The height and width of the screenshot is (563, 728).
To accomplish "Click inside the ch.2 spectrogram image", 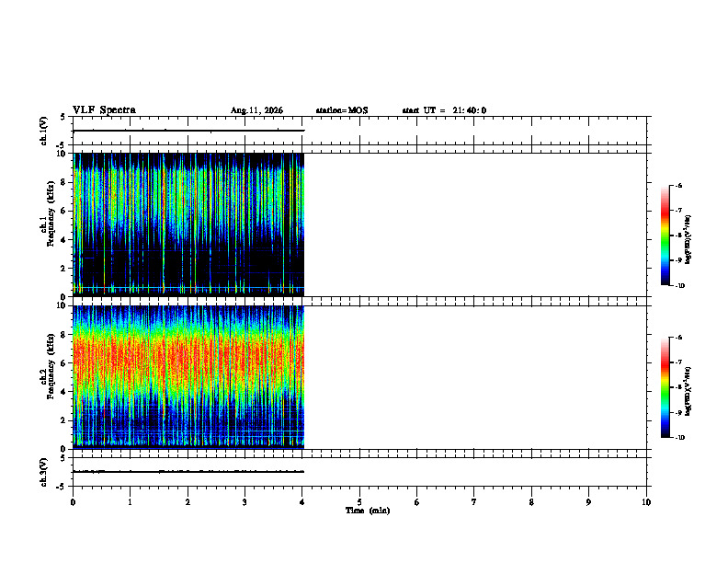I will coord(188,377).
